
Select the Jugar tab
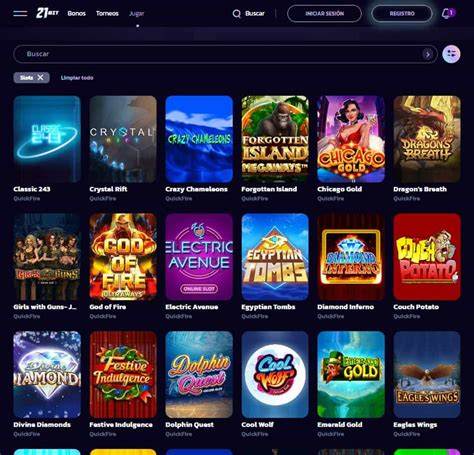pyautogui.click(x=137, y=14)
